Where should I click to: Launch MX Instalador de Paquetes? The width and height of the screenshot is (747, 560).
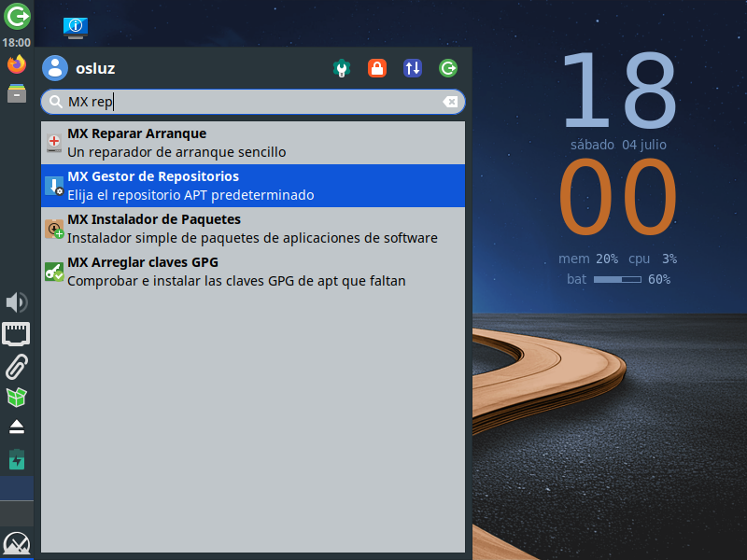pyautogui.click(x=253, y=229)
